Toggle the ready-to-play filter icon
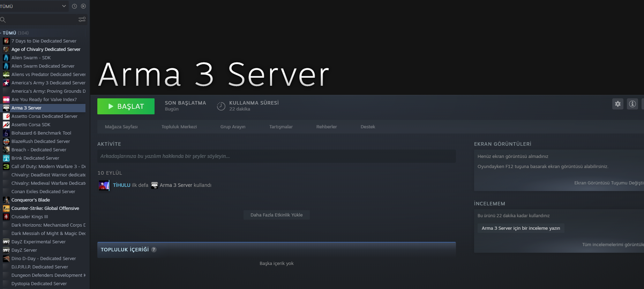Screen dimensions: 644x289 [x=83, y=6]
